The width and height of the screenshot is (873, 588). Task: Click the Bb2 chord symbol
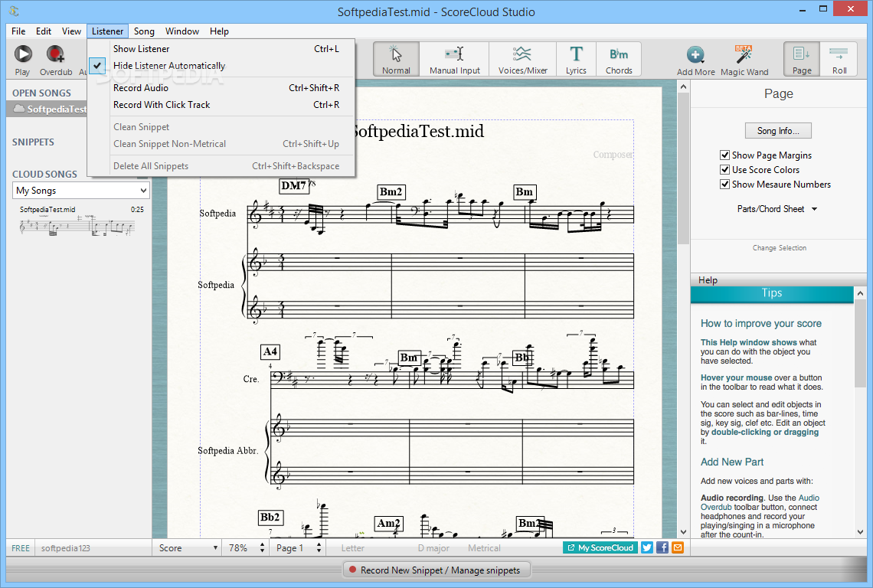[x=270, y=517]
